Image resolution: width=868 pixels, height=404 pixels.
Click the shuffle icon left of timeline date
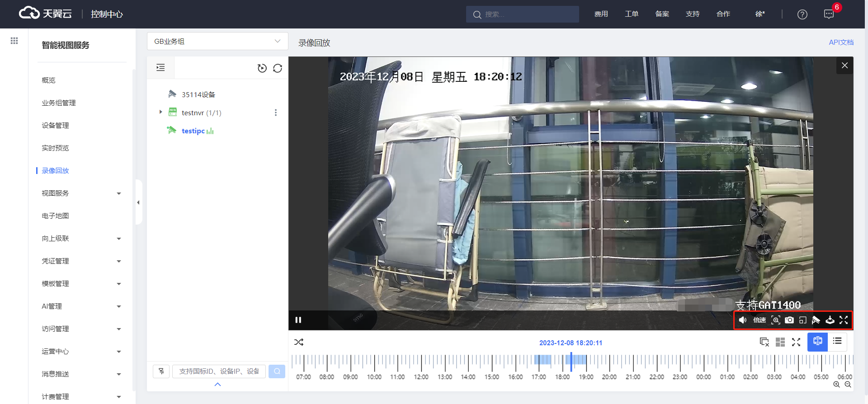click(299, 342)
